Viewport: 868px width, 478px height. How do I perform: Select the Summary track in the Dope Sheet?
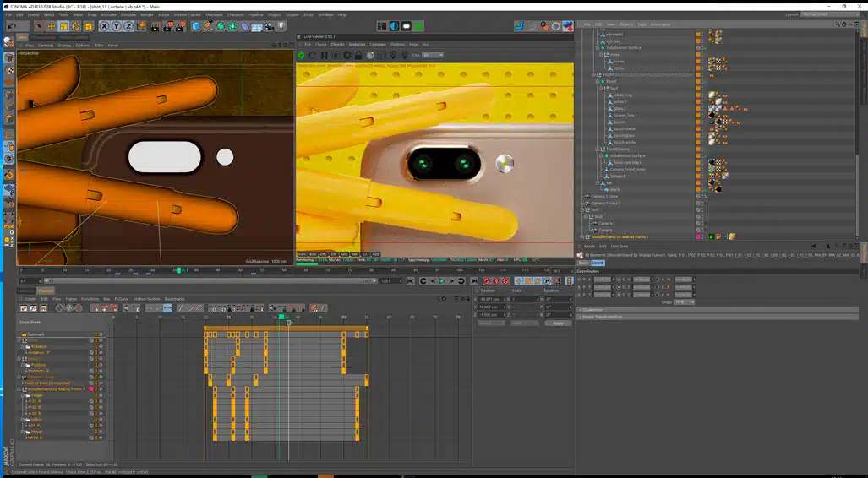click(35, 334)
